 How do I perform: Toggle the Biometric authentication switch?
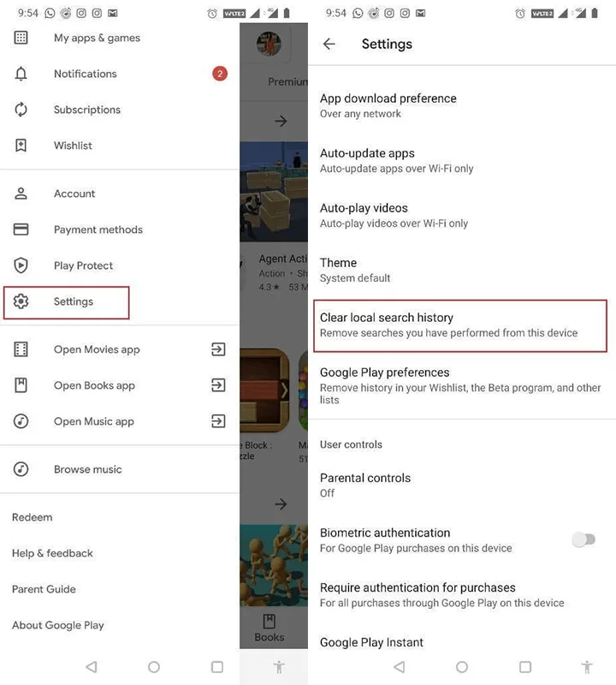(x=583, y=539)
